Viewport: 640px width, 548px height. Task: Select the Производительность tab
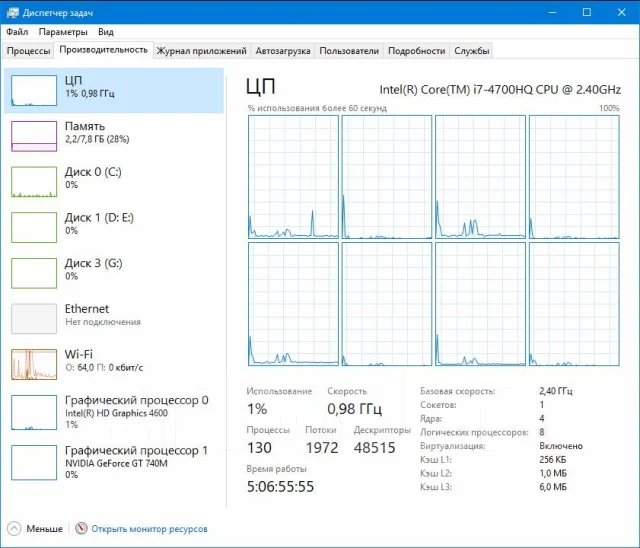coord(103,50)
